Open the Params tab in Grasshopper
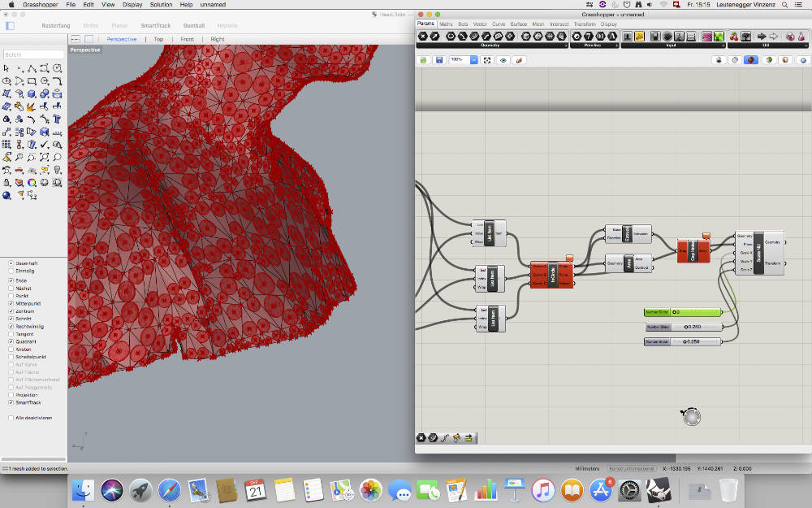The image size is (812, 508). [x=425, y=24]
